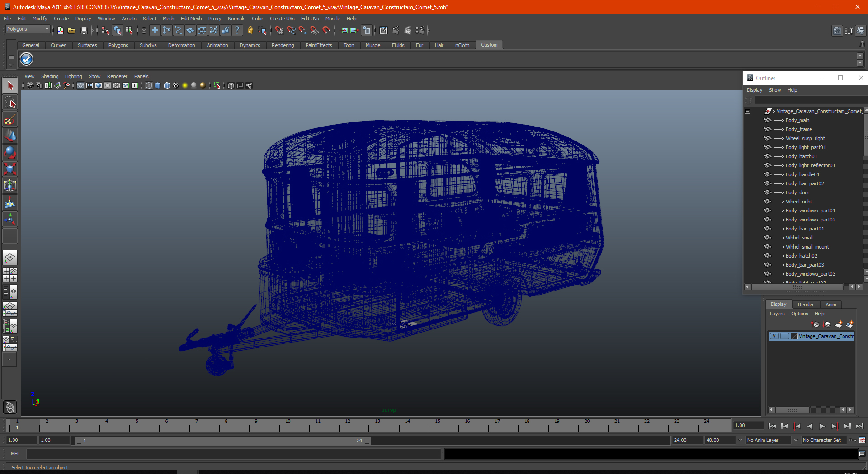Toggle viewport grid display icon
The width and height of the screenshot is (868, 474).
(x=80, y=85)
